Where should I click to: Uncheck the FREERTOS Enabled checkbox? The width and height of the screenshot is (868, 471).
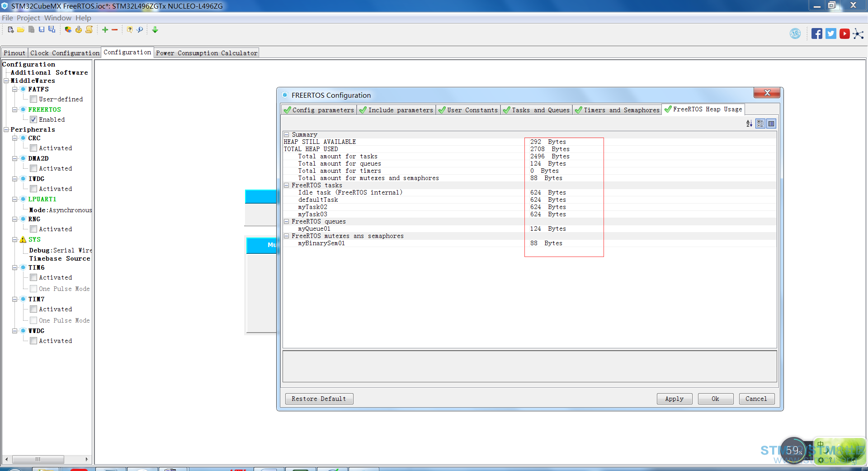pyautogui.click(x=33, y=120)
